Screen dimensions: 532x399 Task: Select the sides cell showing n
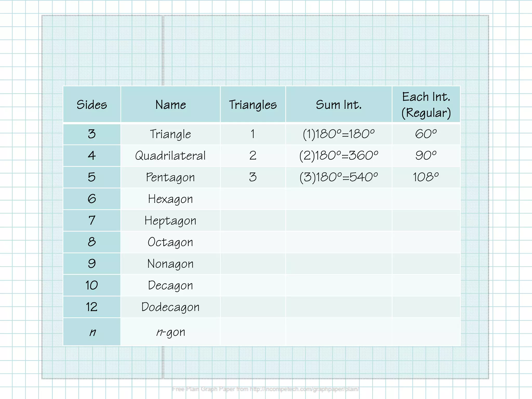92,332
